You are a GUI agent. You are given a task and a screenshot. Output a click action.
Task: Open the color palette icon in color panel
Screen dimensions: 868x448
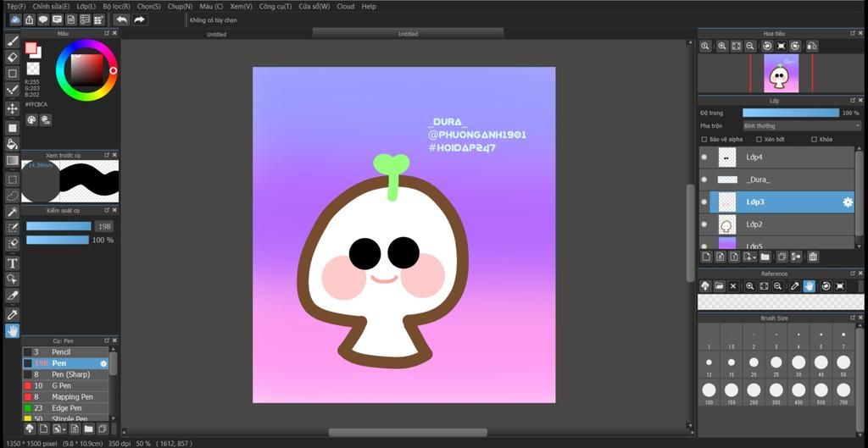tap(31, 120)
